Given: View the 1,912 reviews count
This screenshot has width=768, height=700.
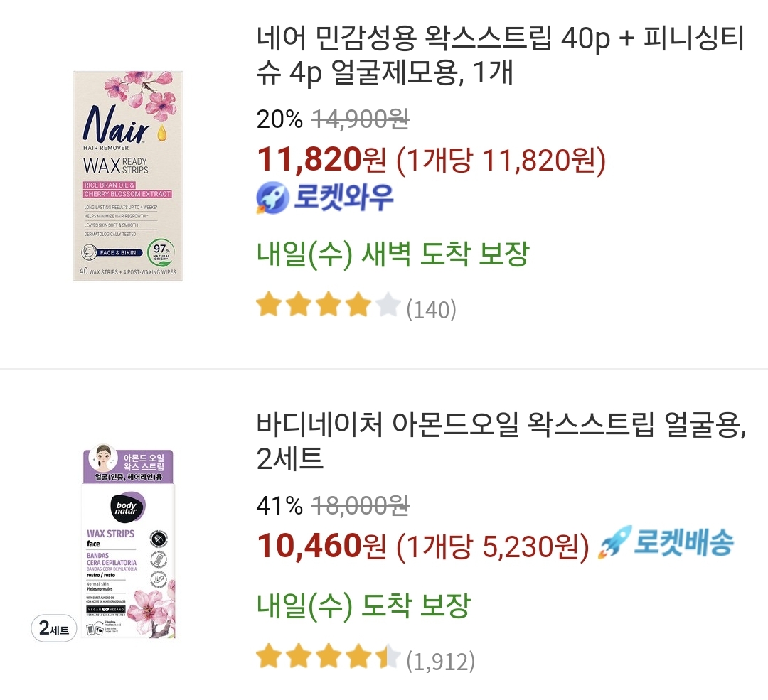Looking at the screenshot, I should [x=440, y=662].
